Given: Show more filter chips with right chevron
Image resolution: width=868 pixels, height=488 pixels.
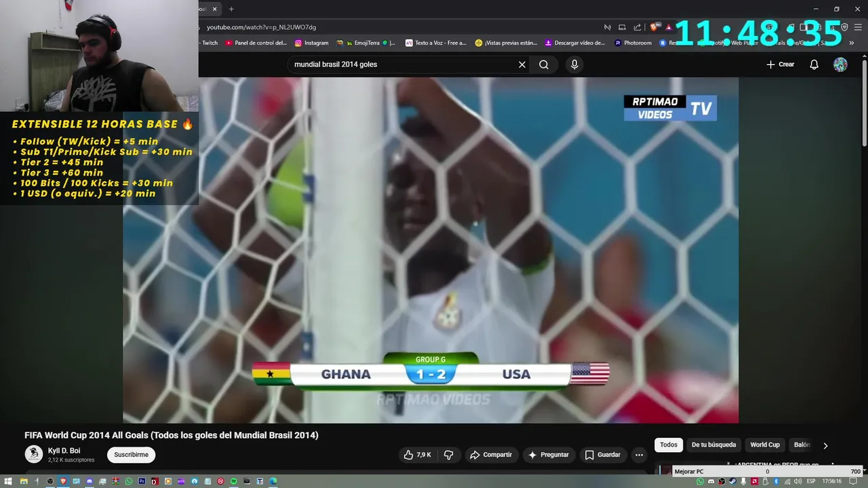Looking at the screenshot, I should (x=825, y=445).
